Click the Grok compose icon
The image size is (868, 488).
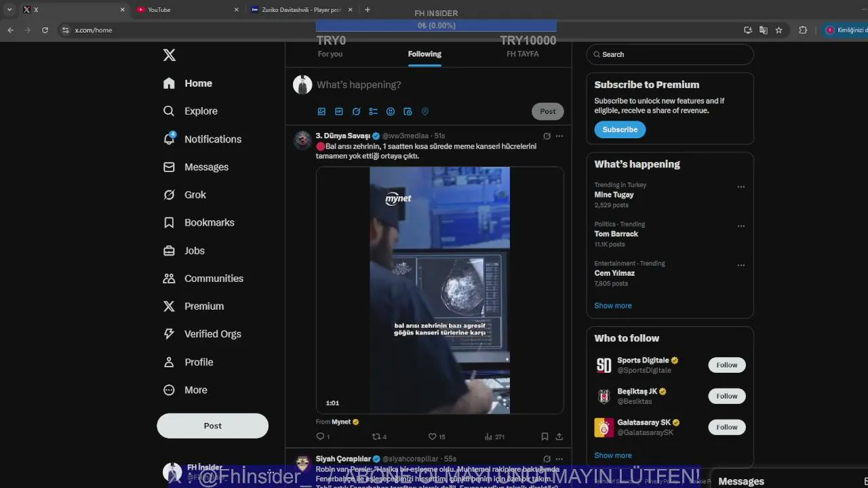pyautogui.click(x=356, y=112)
